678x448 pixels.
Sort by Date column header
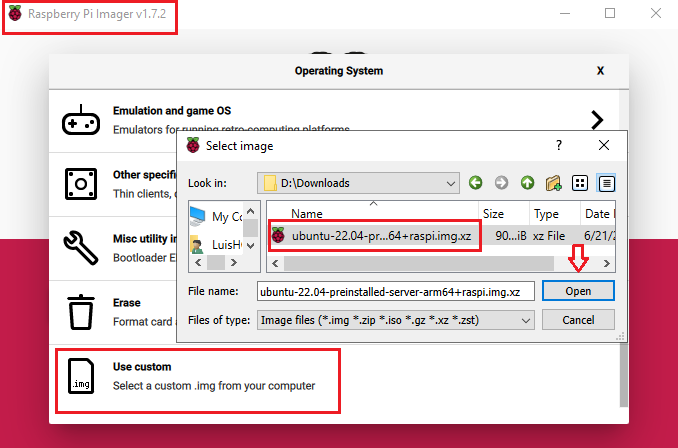click(598, 214)
